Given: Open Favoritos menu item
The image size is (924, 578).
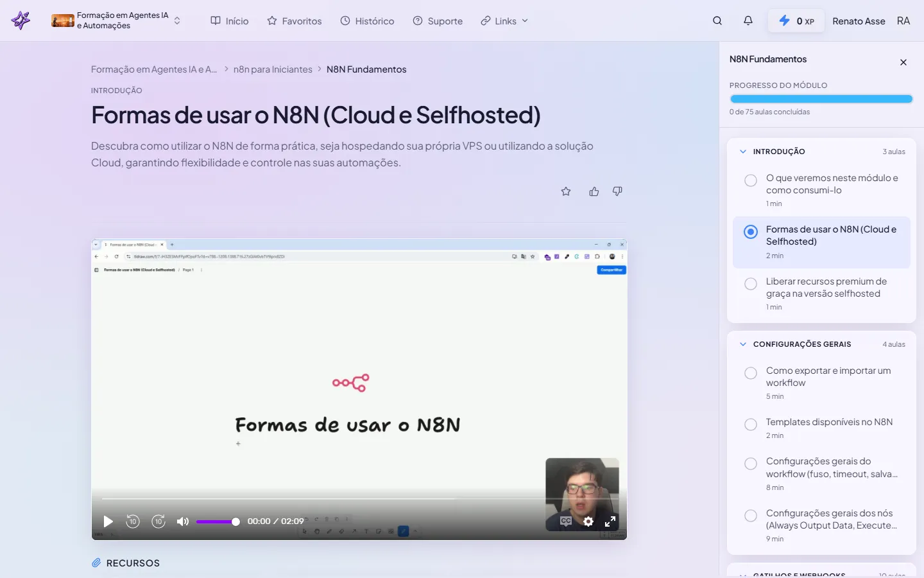Looking at the screenshot, I should (x=295, y=21).
